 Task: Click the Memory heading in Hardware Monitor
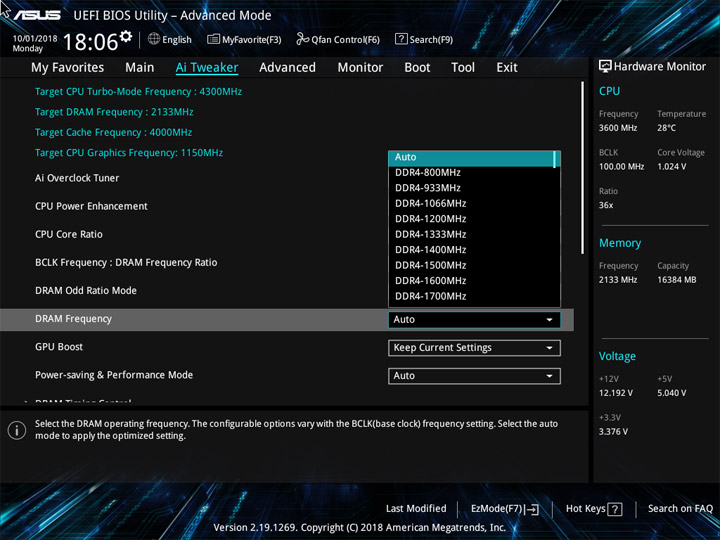point(620,243)
